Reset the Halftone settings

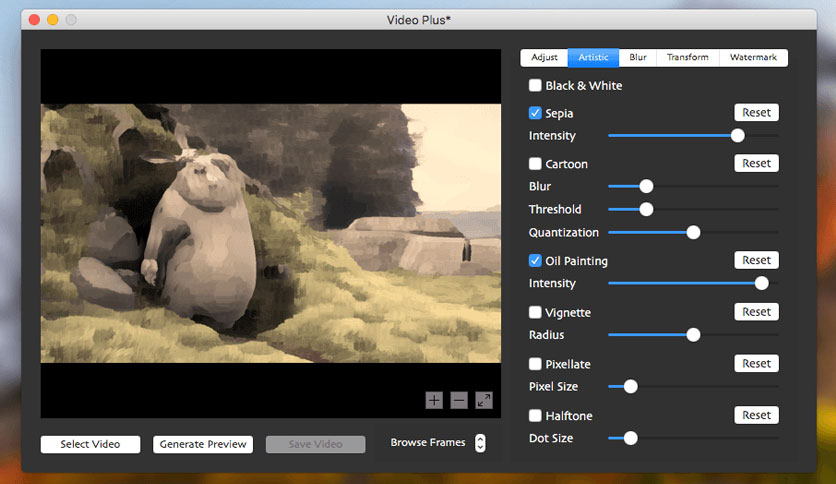click(757, 415)
